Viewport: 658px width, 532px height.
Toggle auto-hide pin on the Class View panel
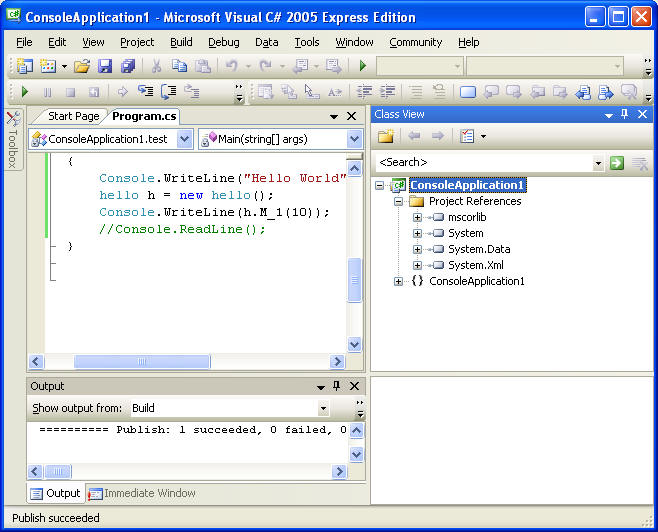(624, 115)
